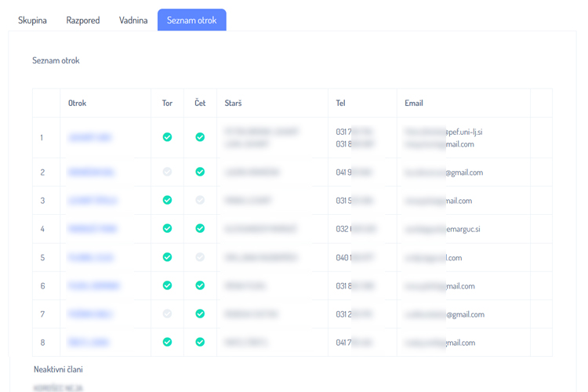Toggle Tor check in row 8
Image resolution: width=588 pixels, height=392 pixels.
167,342
